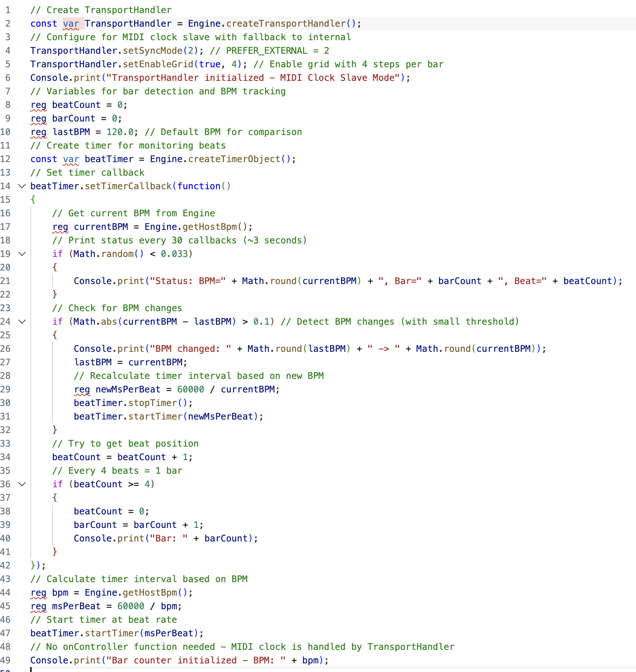The height and width of the screenshot is (672, 636).
Task: Click the underlined var keyword on line 2
Action: (x=72, y=23)
